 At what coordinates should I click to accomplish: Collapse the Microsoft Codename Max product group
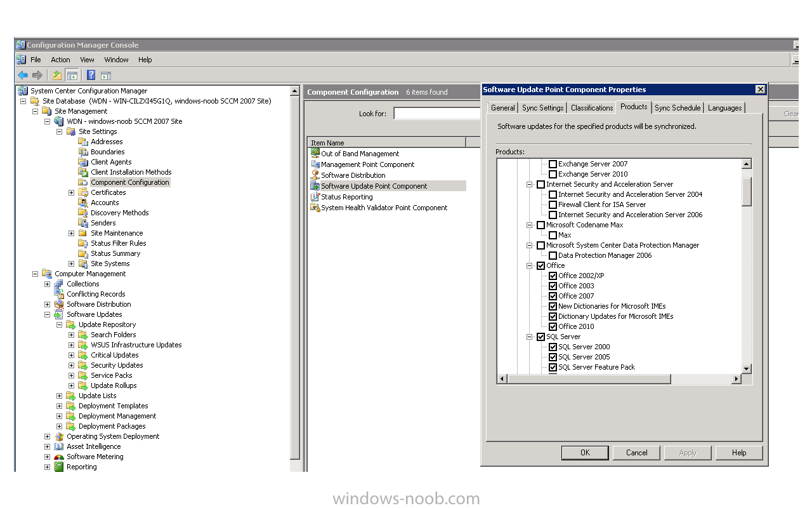(529, 225)
